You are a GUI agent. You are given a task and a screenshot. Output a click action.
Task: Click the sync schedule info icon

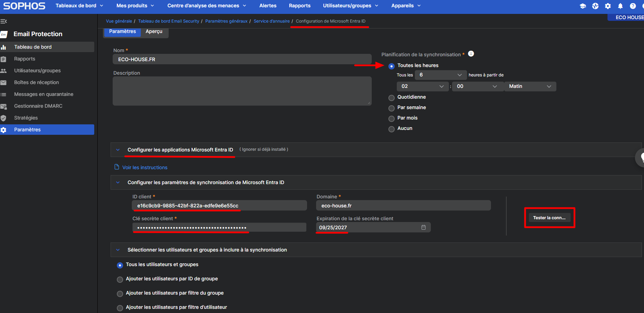[x=471, y=53]
